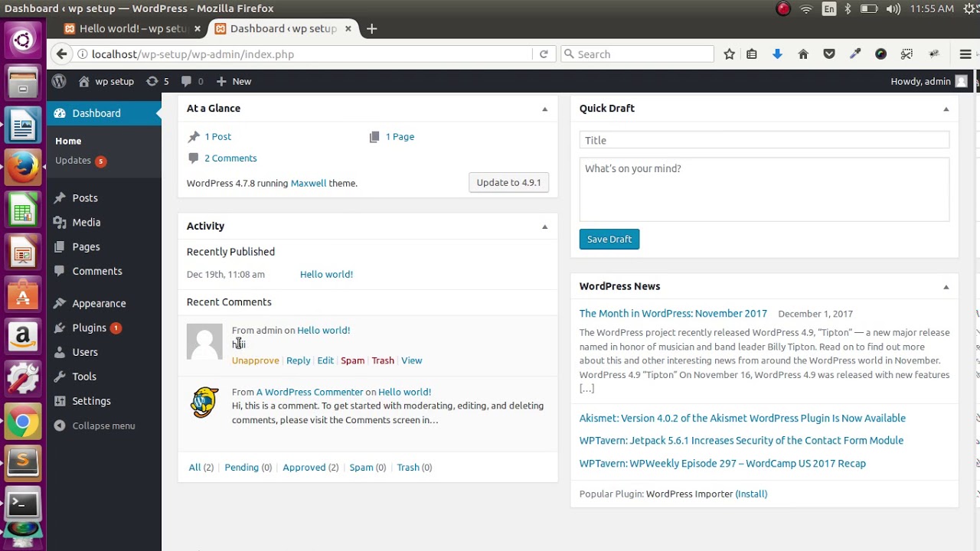
Task: Move admin comment to Trash
Action: 383,360
